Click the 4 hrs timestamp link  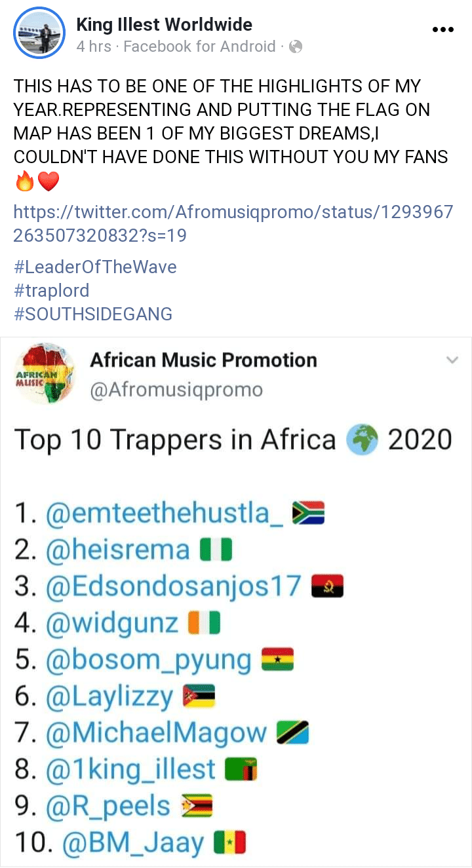(x=92, y=47)
